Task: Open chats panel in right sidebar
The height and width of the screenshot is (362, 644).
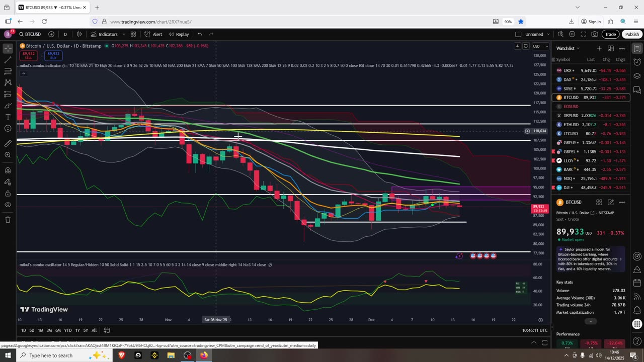Action: [637, 90]
